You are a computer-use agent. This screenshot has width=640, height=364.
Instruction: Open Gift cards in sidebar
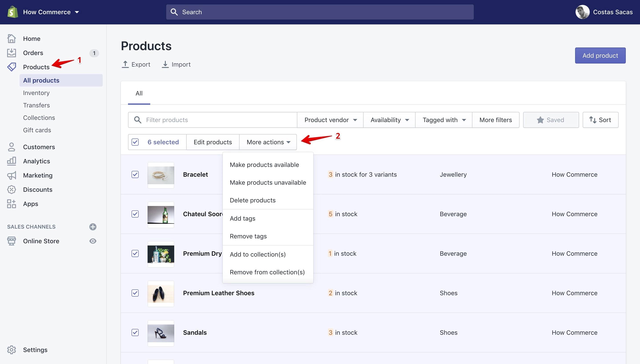tap(37, 130)
